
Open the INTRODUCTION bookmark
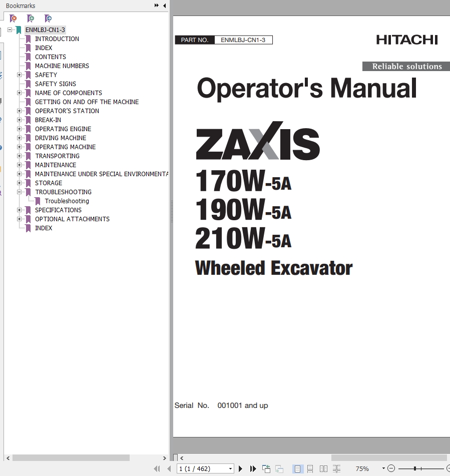coord(57,39)
